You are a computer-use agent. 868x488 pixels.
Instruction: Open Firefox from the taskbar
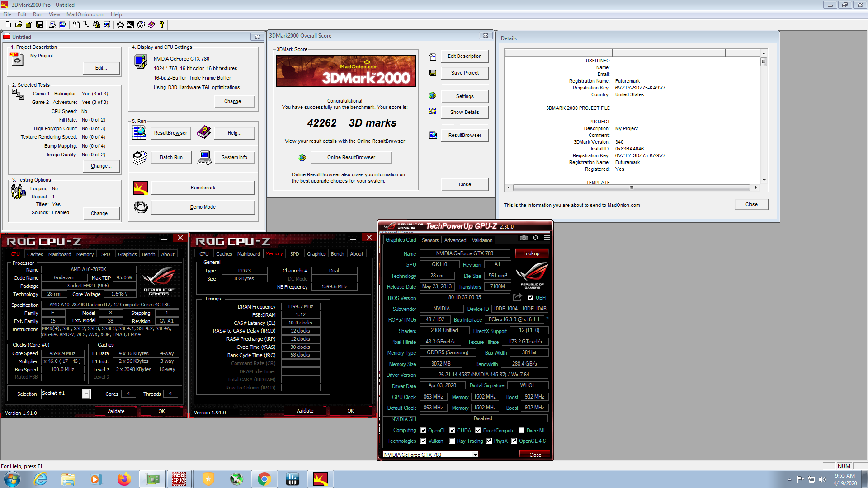(x=123, y=479)
